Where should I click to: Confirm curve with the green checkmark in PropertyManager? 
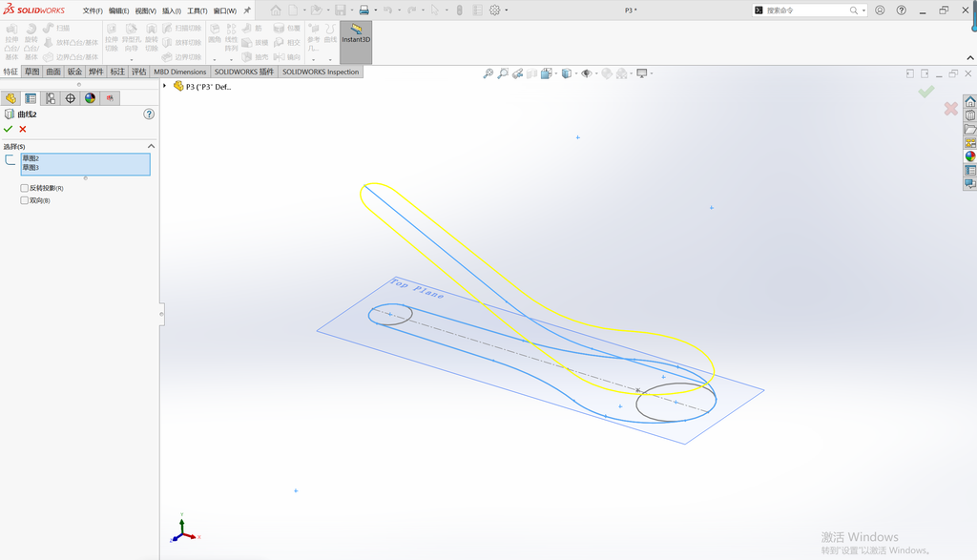pos(8,129)
